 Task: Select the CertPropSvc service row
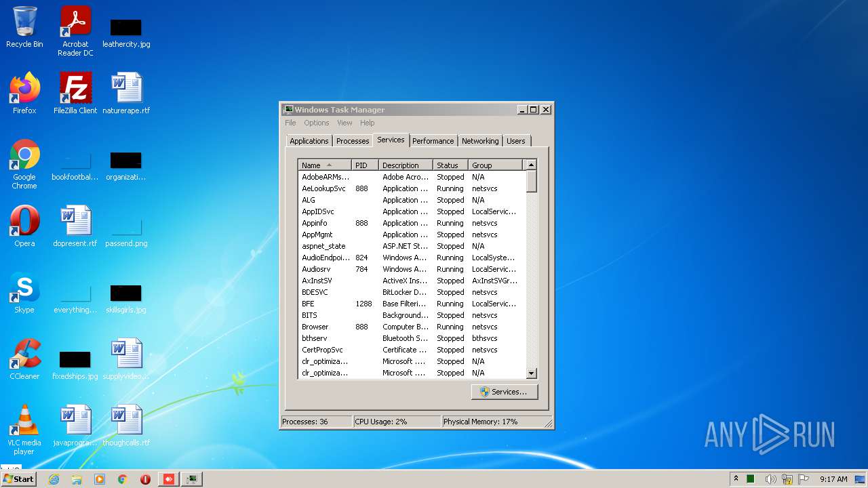point(412,350)
